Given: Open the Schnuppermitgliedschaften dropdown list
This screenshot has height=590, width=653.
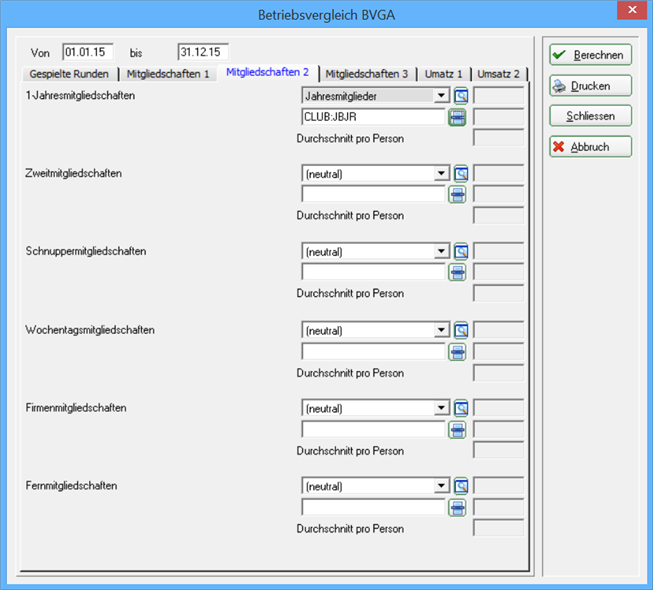Looking at the screenshot, I should pos(441,252).
